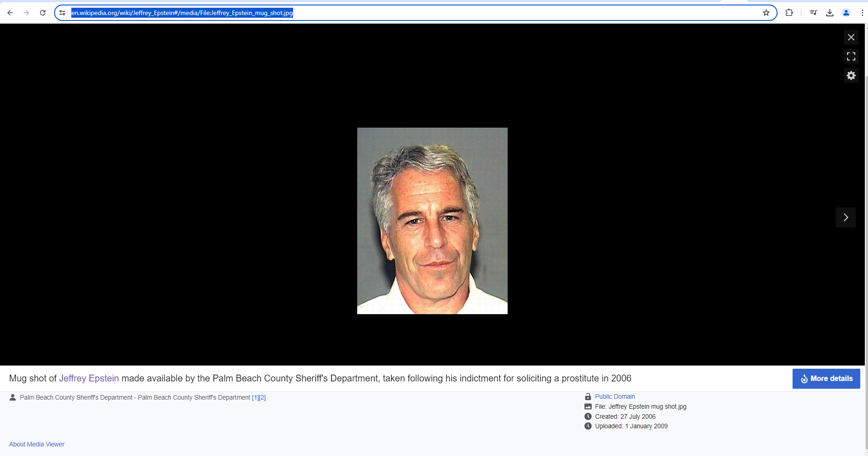Open the browser extensions menu
Viewport: 868px width, 456px height.
point(789,13)
